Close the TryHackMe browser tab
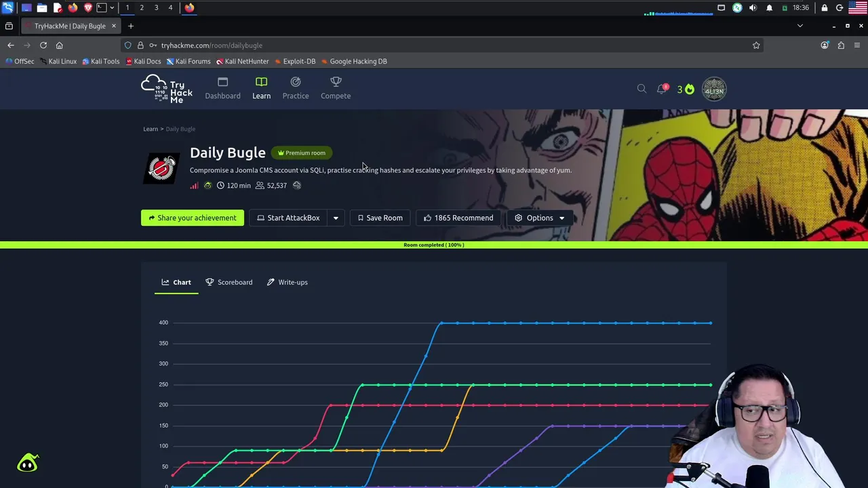 click(x=114, y=26)
